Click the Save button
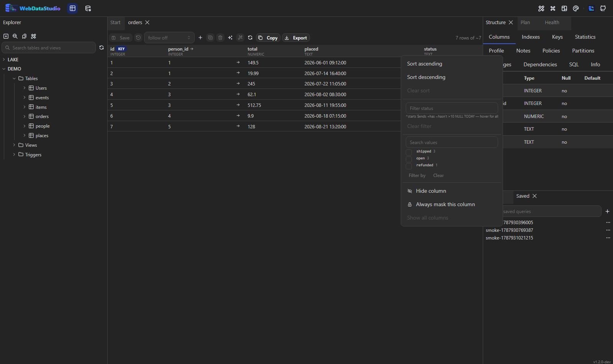 point(121,38)
